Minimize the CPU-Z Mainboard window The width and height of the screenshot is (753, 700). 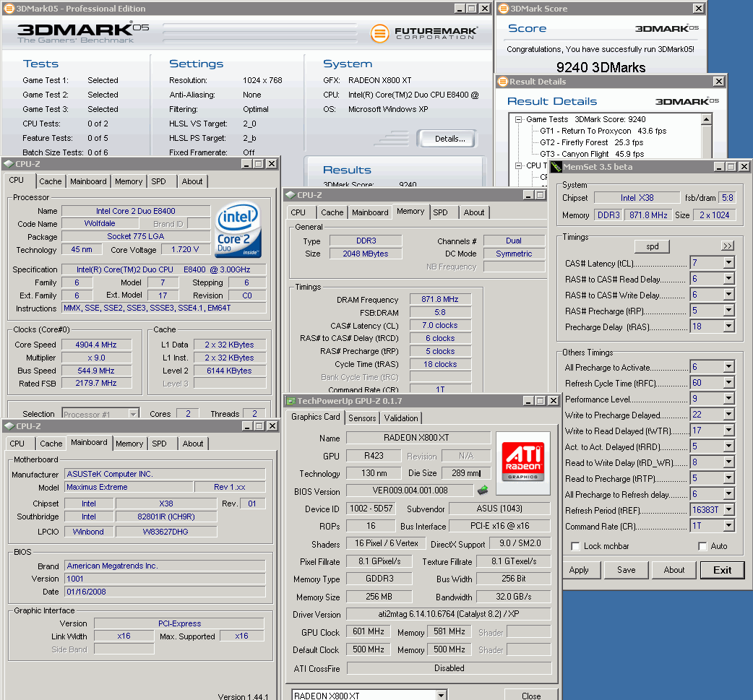[247, 426]
